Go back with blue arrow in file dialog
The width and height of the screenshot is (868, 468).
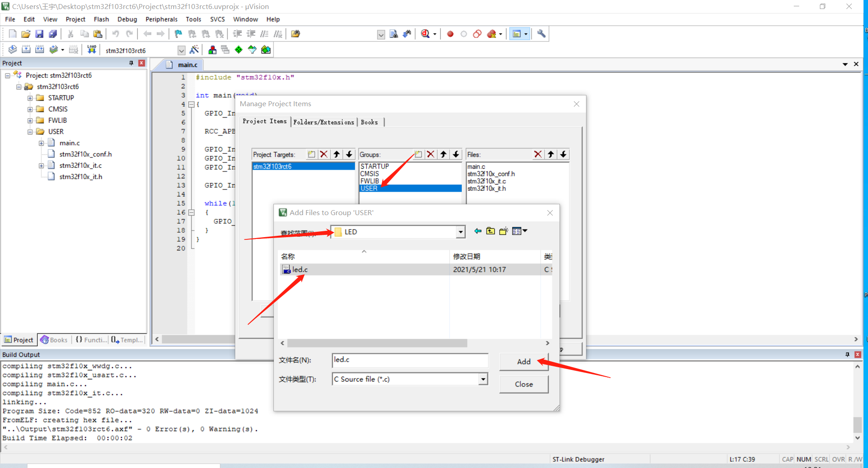tap(478, 231)
